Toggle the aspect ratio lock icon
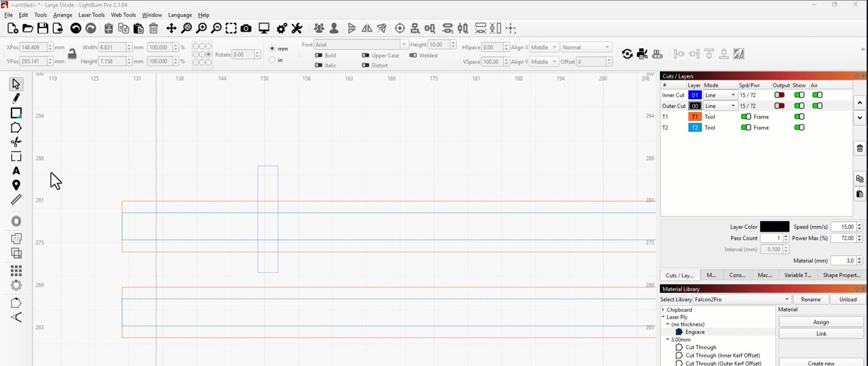Viewport: 868px width, 366px height. [72, 54]
